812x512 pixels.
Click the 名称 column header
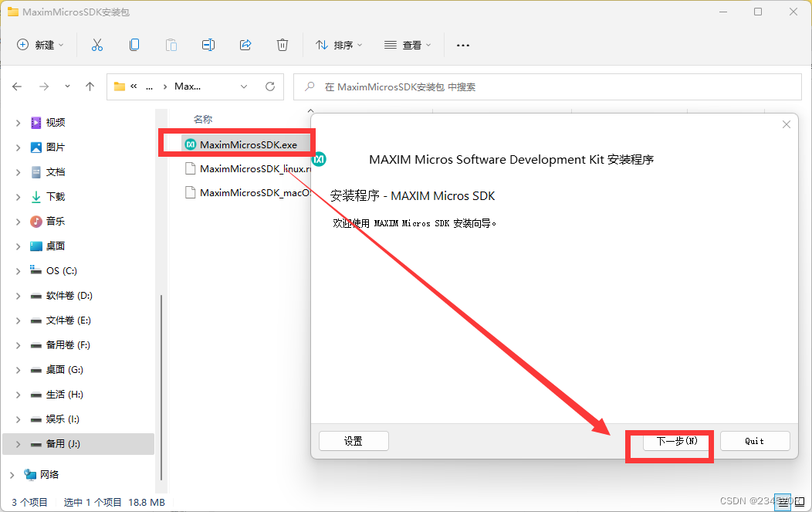(203, 119)
